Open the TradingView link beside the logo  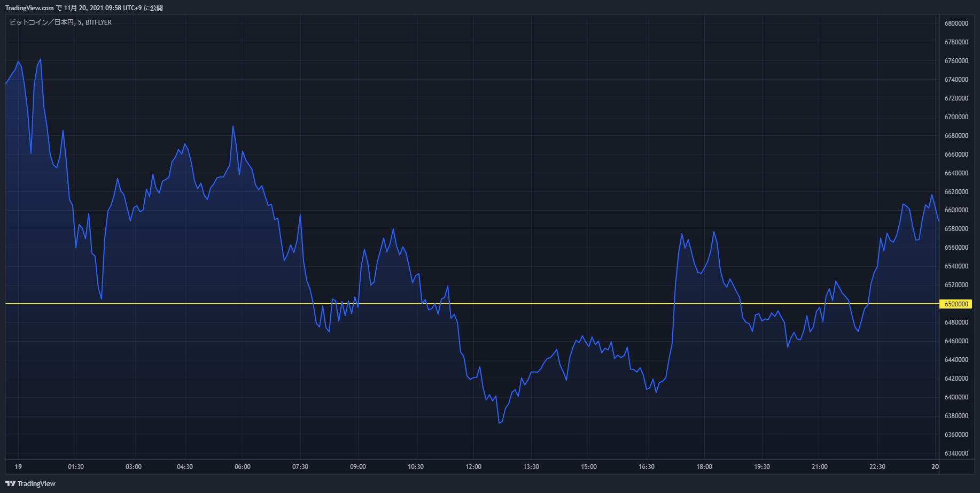[x=36, y=483]
